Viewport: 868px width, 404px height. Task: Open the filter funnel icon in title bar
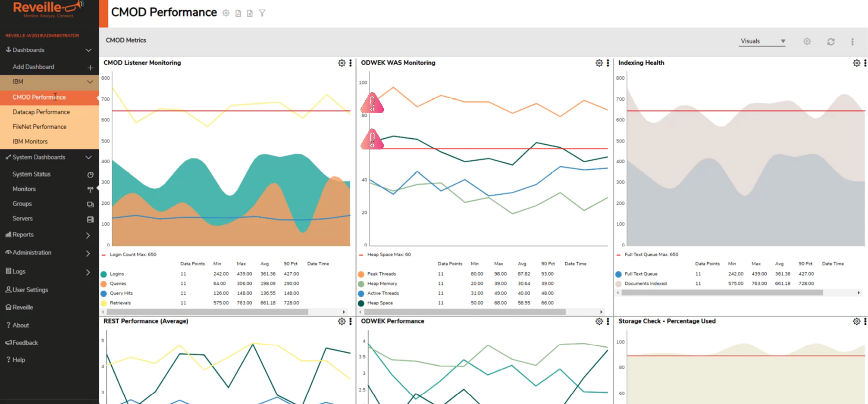(262, 13)
